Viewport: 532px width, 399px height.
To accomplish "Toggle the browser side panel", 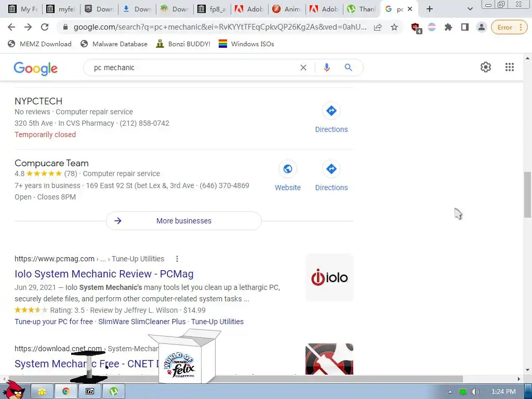I will [465, 27].
